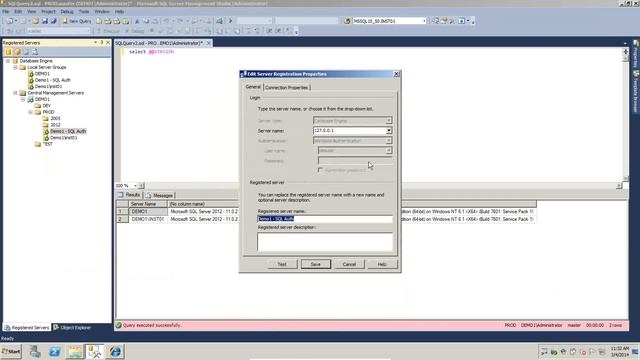Select the 2012 folder under PROD

pos(55,125)
